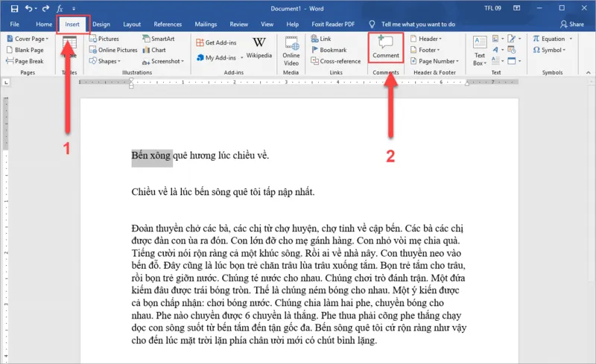Add a Bookmark

tap(329, 50)
